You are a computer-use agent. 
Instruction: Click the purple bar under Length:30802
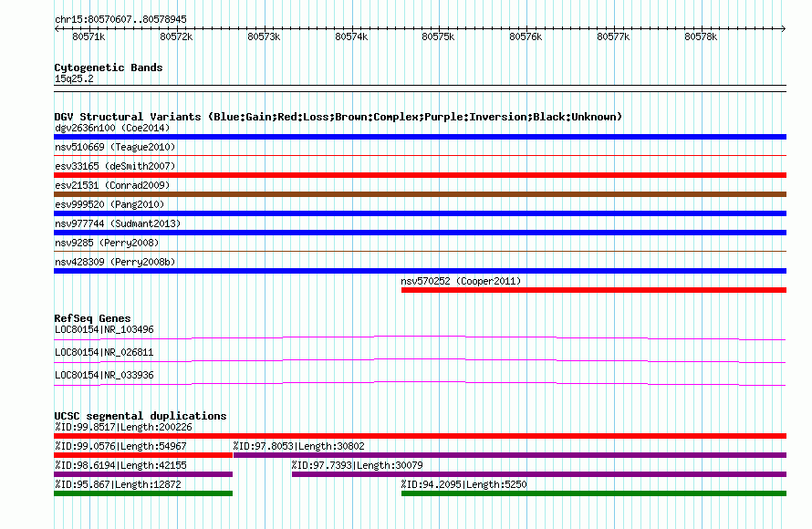pos(510,455)
